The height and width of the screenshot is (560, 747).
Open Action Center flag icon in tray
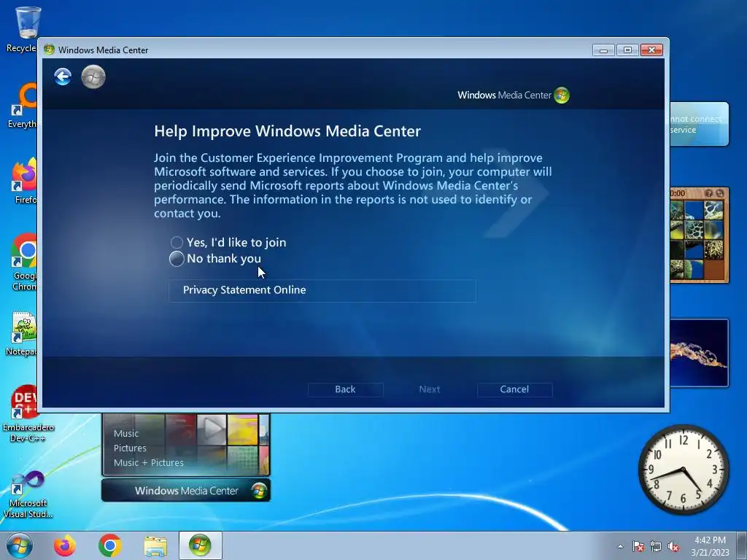pos(638,546)
